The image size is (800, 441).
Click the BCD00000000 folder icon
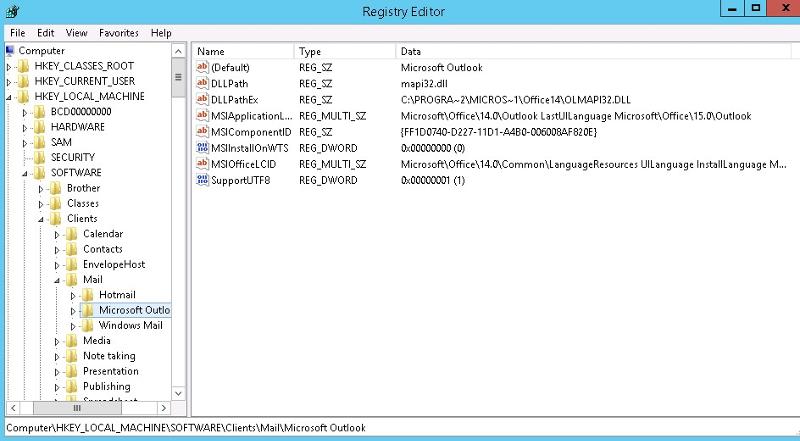(x=40, y=112)
